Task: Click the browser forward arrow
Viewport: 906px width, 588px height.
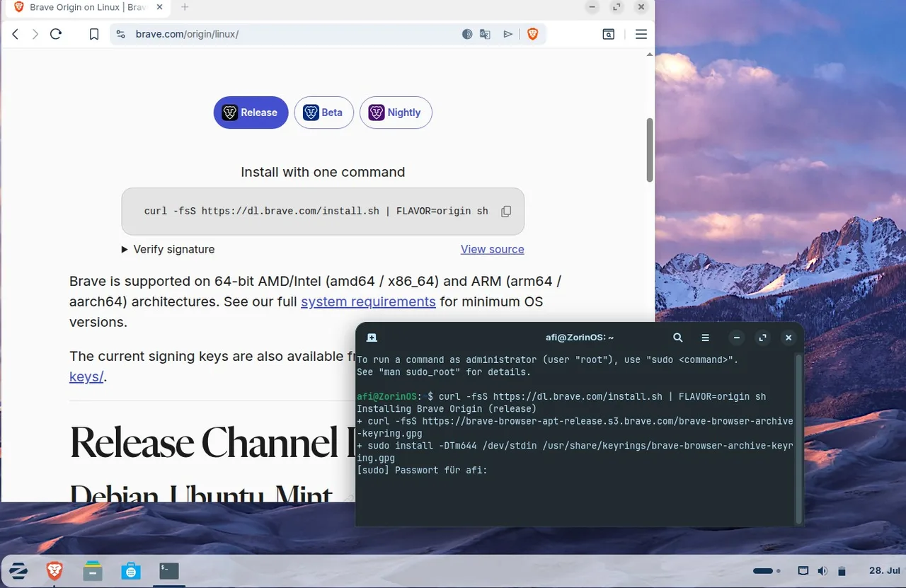Action: point(35,34)
